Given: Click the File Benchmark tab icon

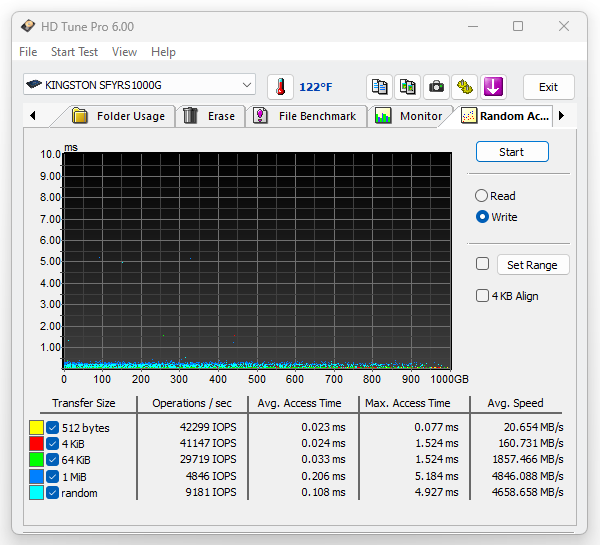Looking at the screenshot, I should pyautogui.click(x=260, y=116).
